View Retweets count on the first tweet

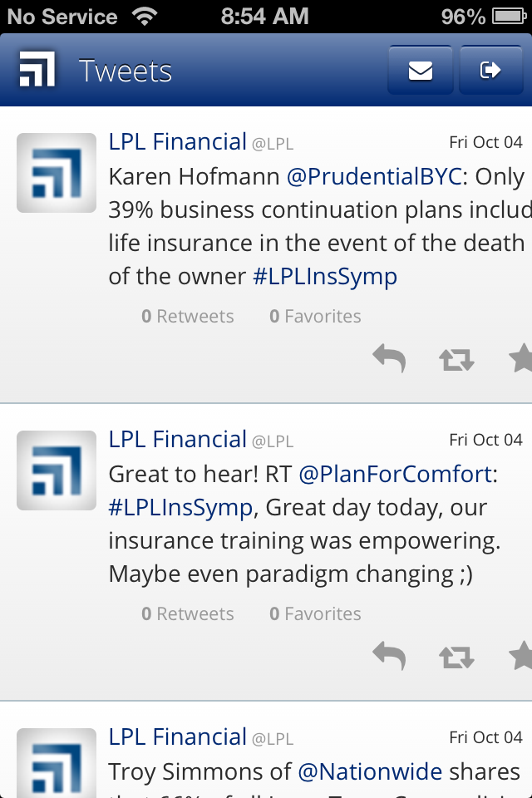pyautogui.click(x=188, y=317)
